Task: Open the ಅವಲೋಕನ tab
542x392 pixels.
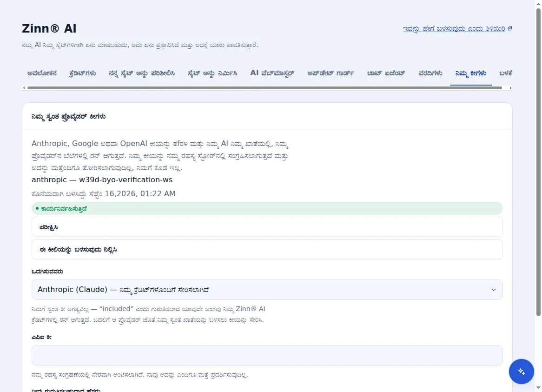Action: [x=42, y=73]
